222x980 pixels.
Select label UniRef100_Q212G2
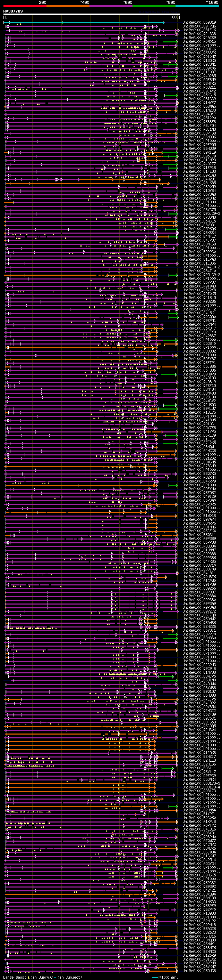(199, 459)
